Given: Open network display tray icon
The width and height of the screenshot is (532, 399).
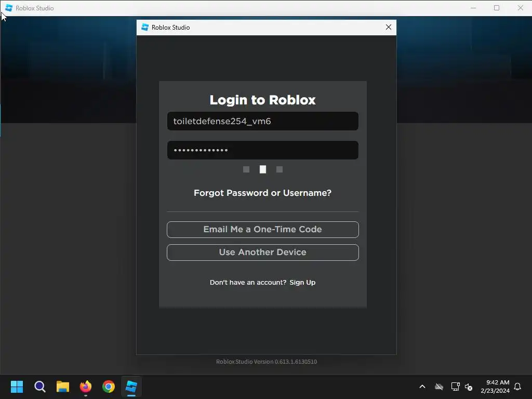Looking at the screenshot, I should 455,387.
